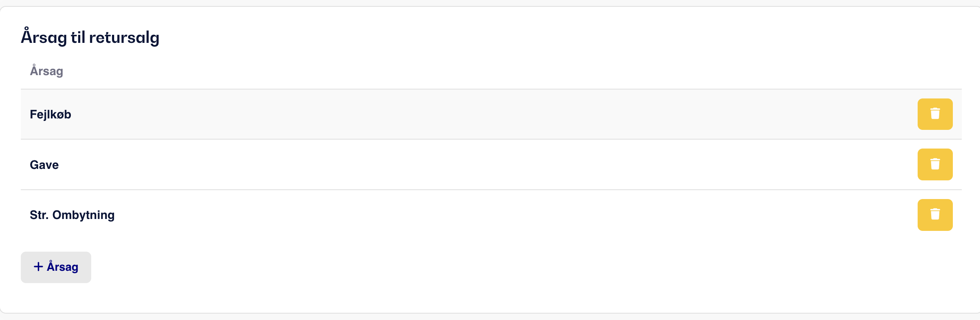The image size is (980, 320).
Task: Click the Årsag til retursalg heading
Action: coord(90,37)
